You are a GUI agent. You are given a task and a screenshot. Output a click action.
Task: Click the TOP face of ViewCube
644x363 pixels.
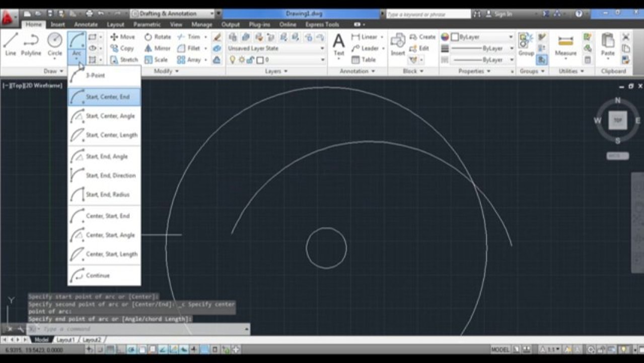coord(618,120)
